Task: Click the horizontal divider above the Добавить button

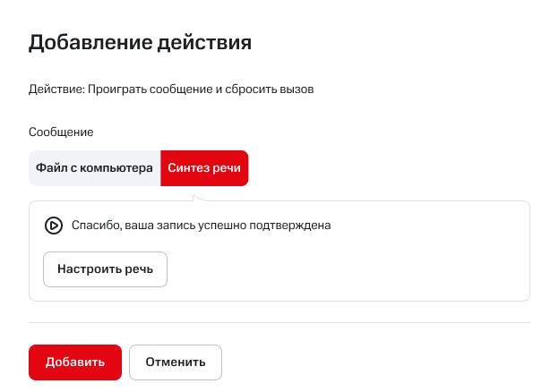Action: [279, 322]
